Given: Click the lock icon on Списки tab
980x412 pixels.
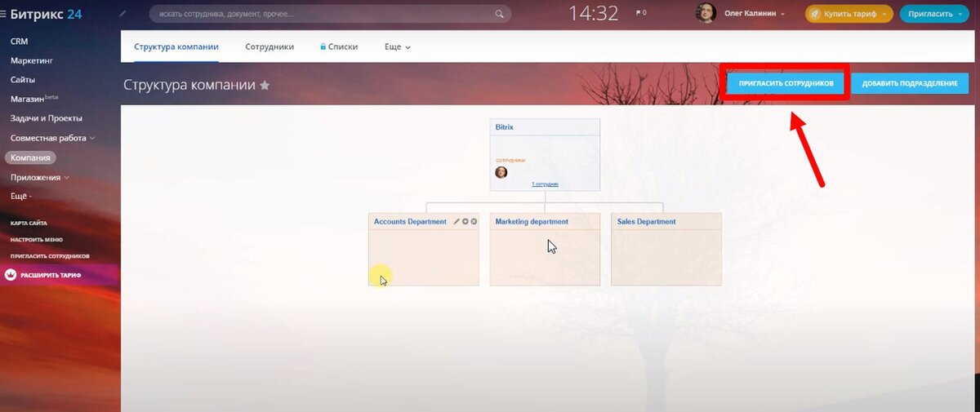Looking at the screenshot, I should 323,47.
